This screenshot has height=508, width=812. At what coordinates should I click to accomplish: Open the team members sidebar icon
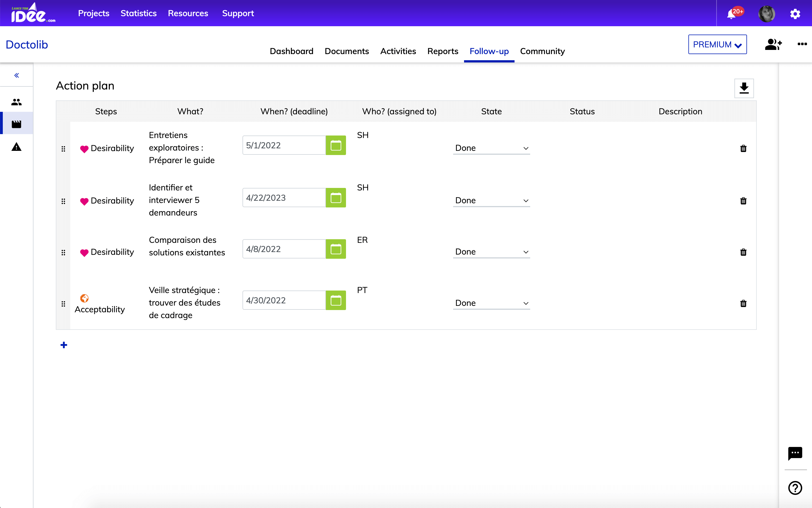16,102
